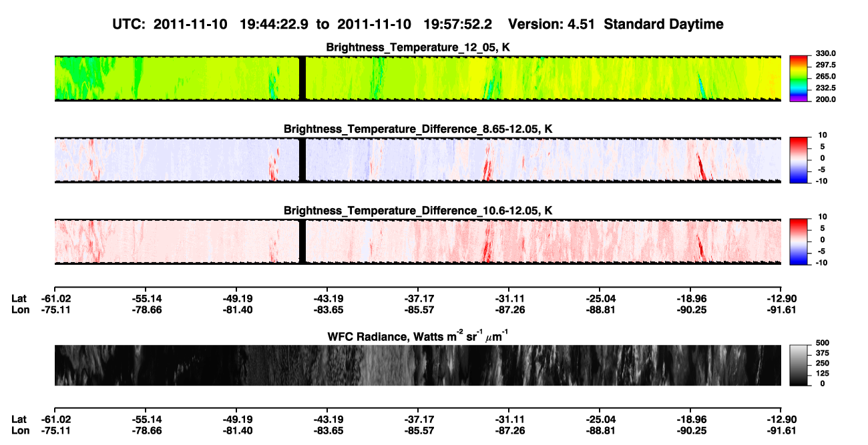Click latitude -61.02 on the axis above WFC title
Screen dimensions: 868x445
(x=56, y=298)
